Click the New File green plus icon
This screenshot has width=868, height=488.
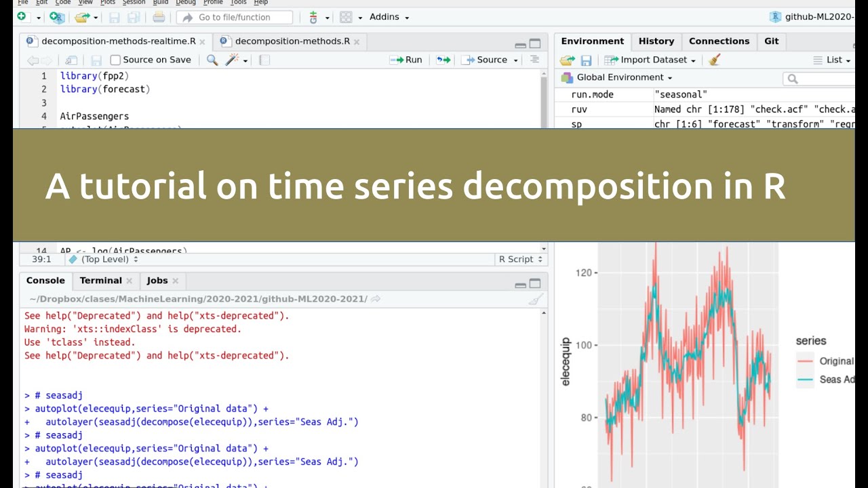pyautogui.click(x=22, y=17)
